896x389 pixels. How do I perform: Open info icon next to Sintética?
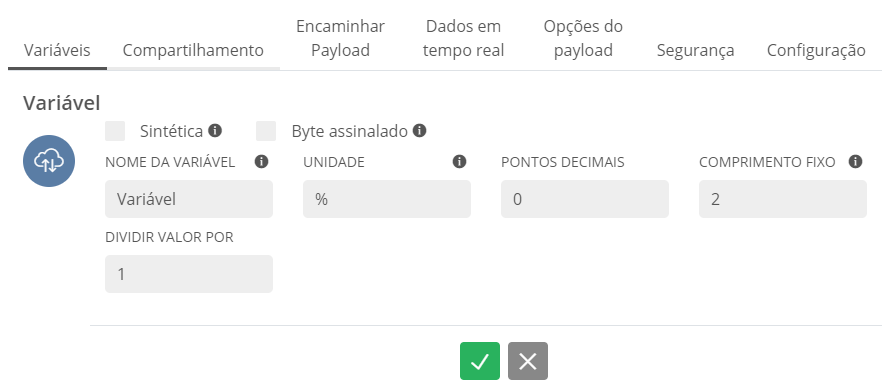(x=215, y=131)
